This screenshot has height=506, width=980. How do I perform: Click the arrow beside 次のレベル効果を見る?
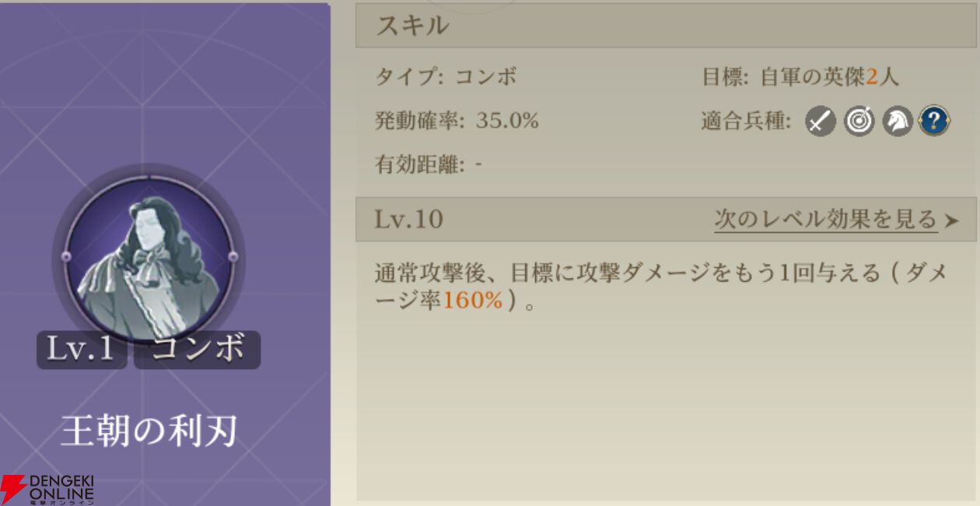click(951, 221)
